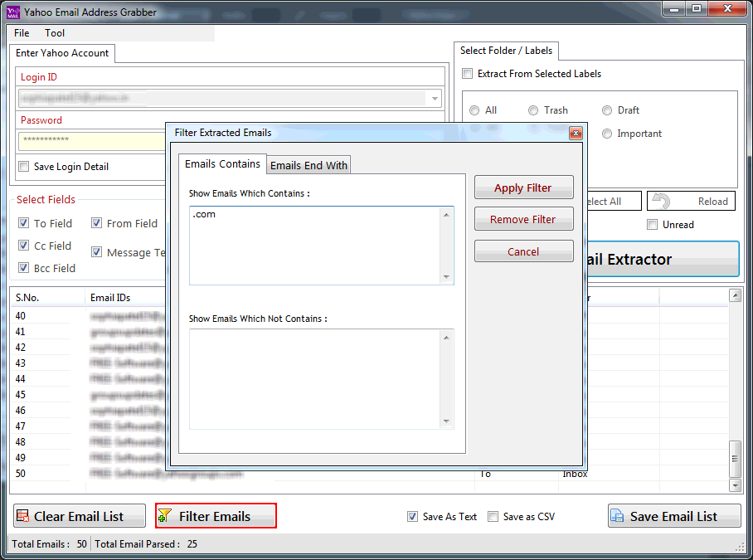Click the Filter Emails button
This screenshot has width=753, height=560.
point(216,516)
